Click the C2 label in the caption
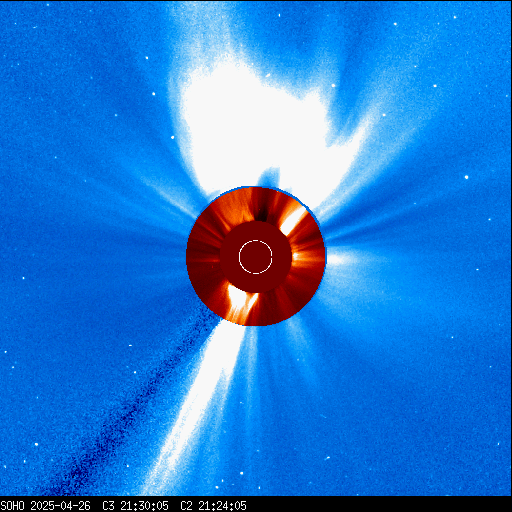The width and height of the screenshot is (512, 512). point(186,506)
